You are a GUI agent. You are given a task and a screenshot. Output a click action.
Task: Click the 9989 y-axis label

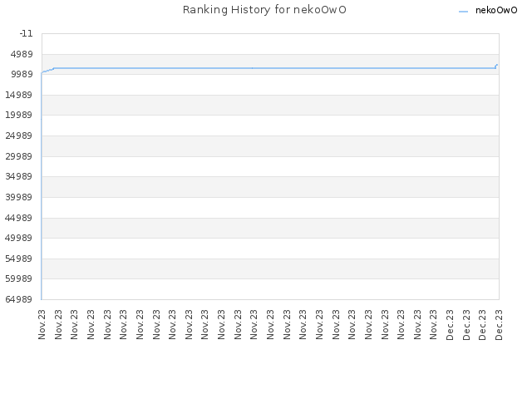(x=22, y=74)
